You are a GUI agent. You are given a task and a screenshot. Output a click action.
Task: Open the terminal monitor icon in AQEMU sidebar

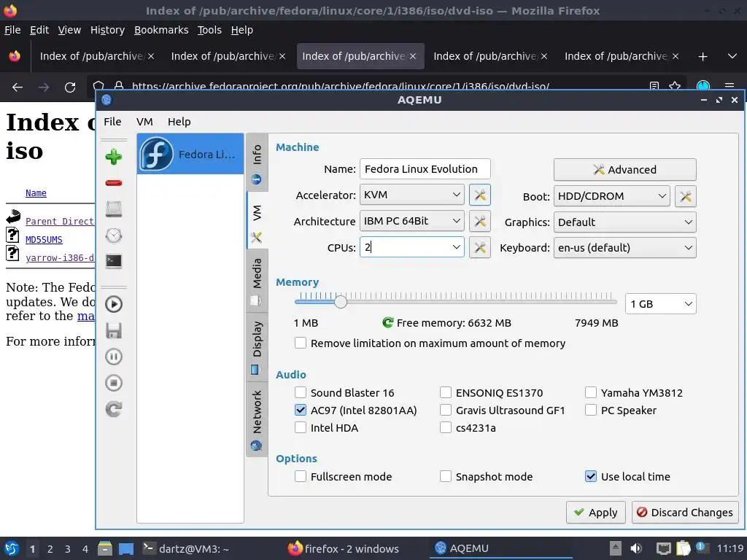[113, 261]
